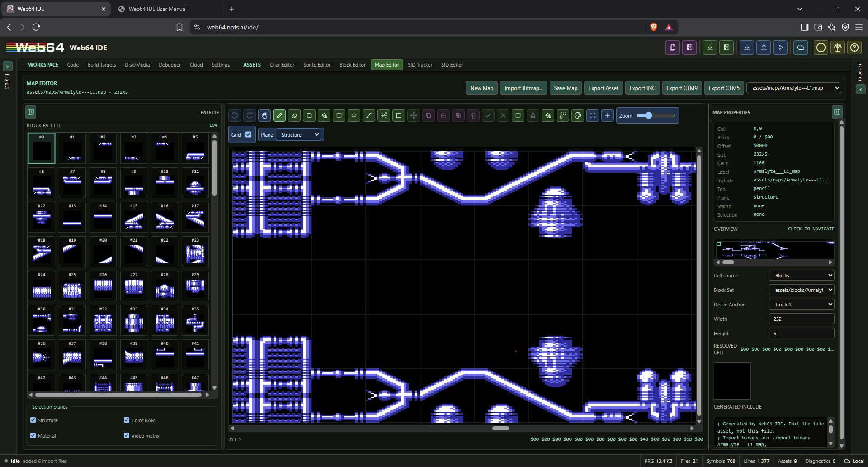This screenshot has width=868, height=467.
Task: Switch to the Sprite Editor tab
Action: click(x=317, y=65)
